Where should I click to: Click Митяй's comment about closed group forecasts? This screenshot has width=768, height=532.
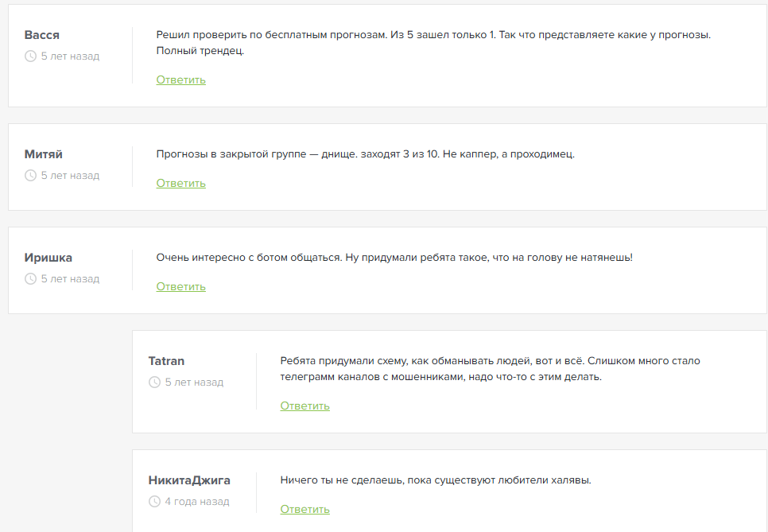(x=366, y=154)
